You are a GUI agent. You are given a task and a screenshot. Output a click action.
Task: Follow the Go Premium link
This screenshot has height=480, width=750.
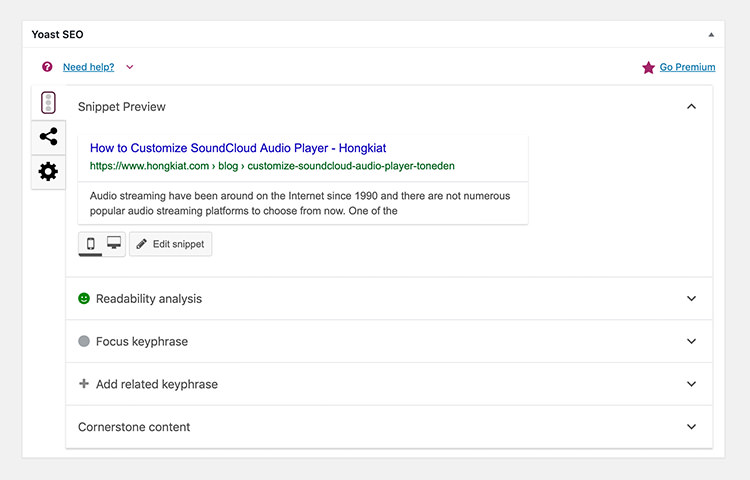pyautogui.click(x=687, y=67)
